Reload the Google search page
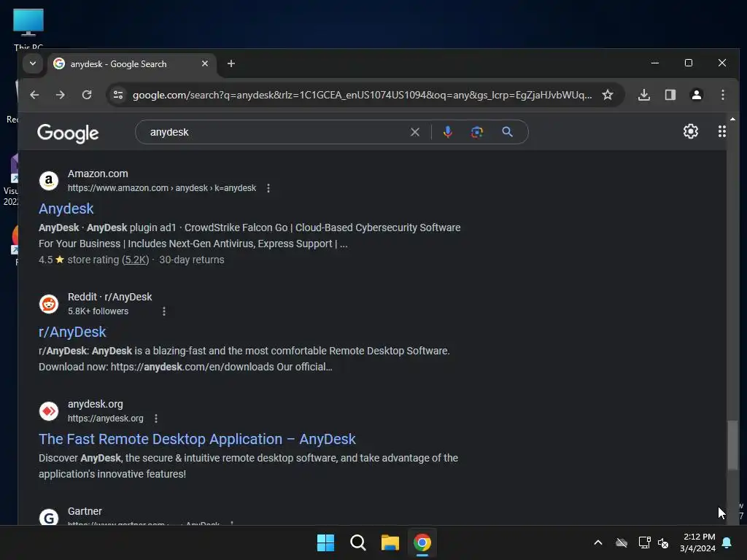 pos(87,95)
